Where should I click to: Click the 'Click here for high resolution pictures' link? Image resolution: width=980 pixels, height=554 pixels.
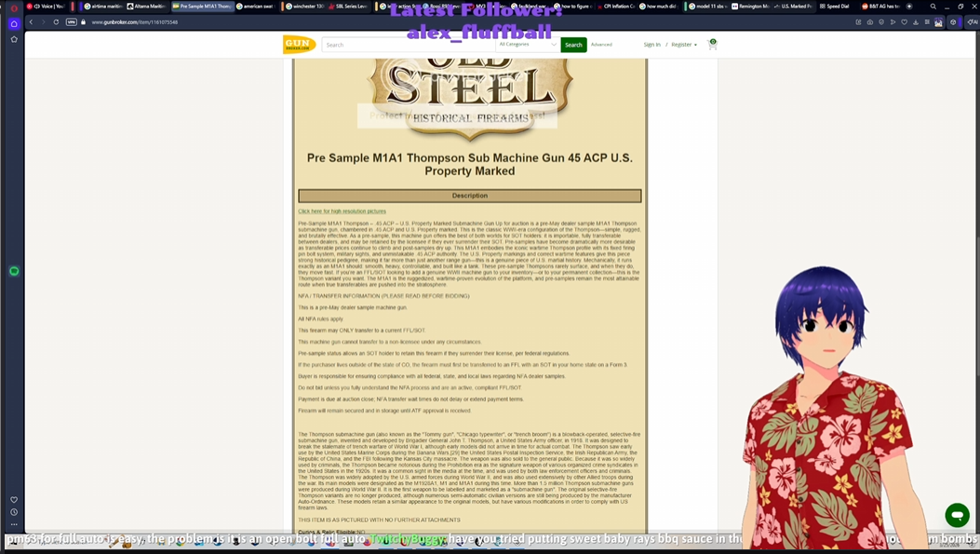click(x=342, y=211)
